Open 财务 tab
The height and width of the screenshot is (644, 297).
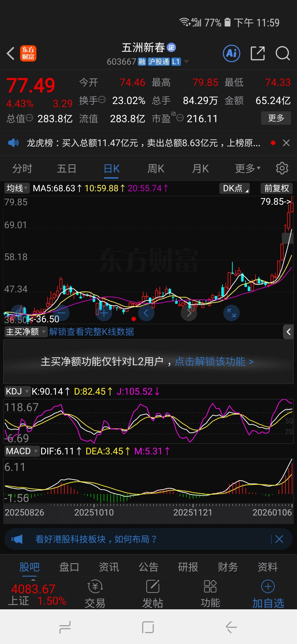pyautogui.click(x=228, y=567)
